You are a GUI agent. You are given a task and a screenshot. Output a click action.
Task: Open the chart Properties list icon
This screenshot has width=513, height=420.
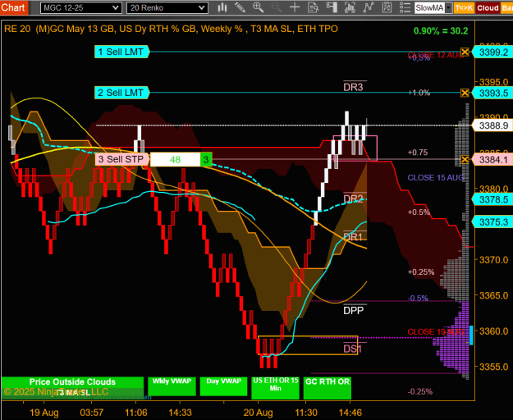(x=405, y=7)
